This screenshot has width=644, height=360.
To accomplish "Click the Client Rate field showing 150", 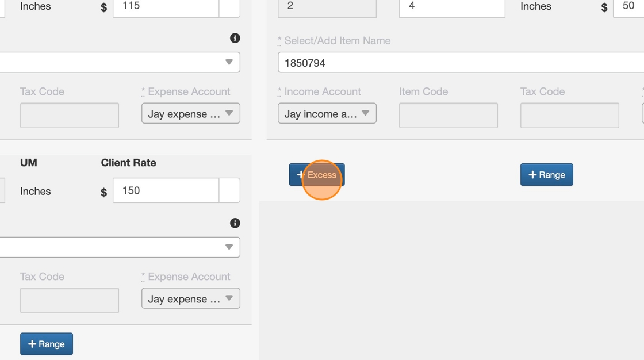I will coord(166,190).
